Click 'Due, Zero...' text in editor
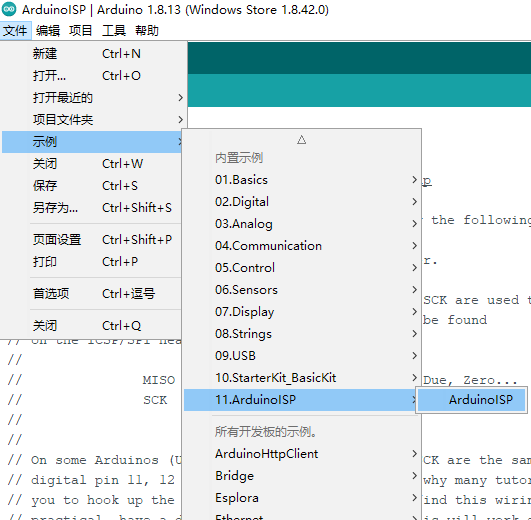This screenshot has height=520, width=531. tap(470, 381)
